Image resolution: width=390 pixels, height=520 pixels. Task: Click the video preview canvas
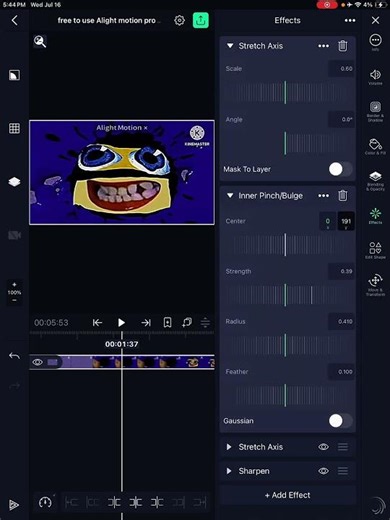pos(122,172)
